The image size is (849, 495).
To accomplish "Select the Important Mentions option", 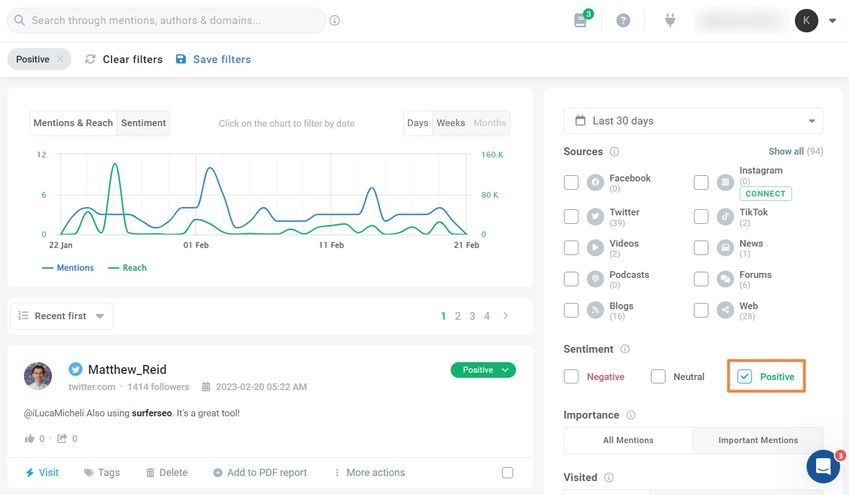I will click(758, 440).
